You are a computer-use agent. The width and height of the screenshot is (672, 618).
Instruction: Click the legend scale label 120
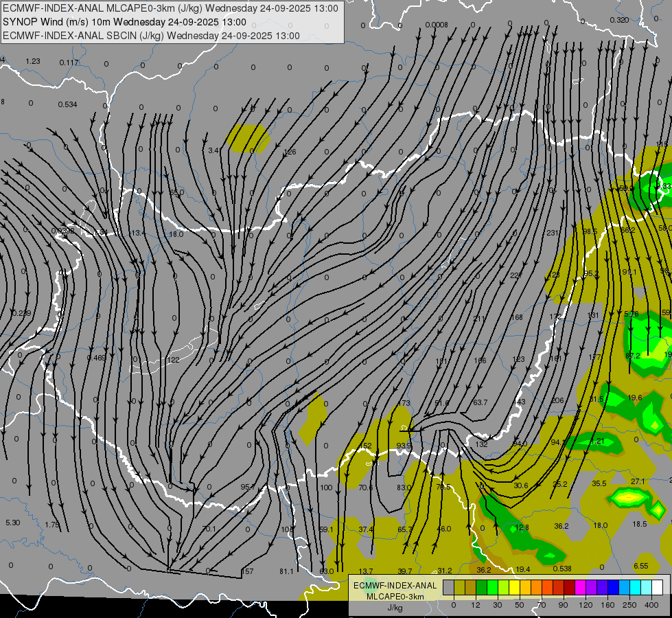(586, 605)
